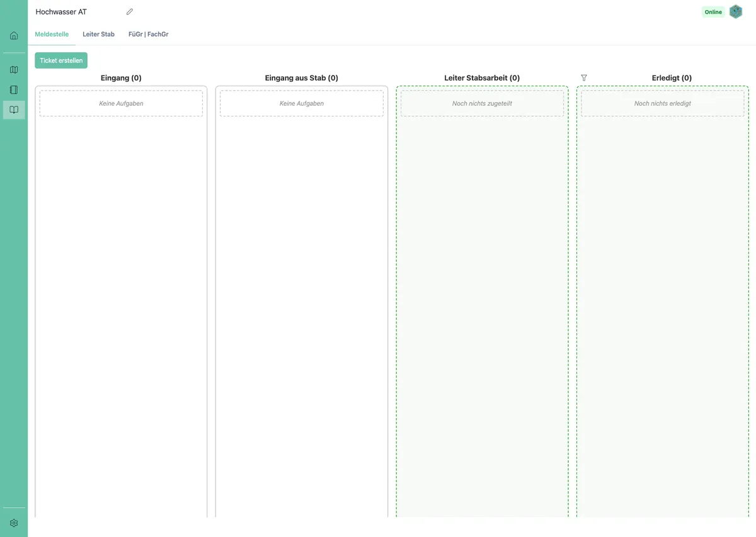
Task: Click the Online status badge
Action: coord(713,12)
